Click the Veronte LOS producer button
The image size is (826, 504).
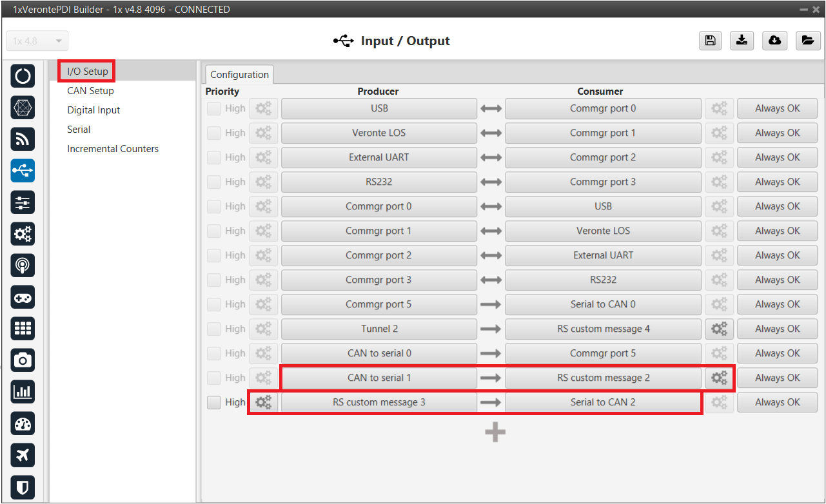379,133
